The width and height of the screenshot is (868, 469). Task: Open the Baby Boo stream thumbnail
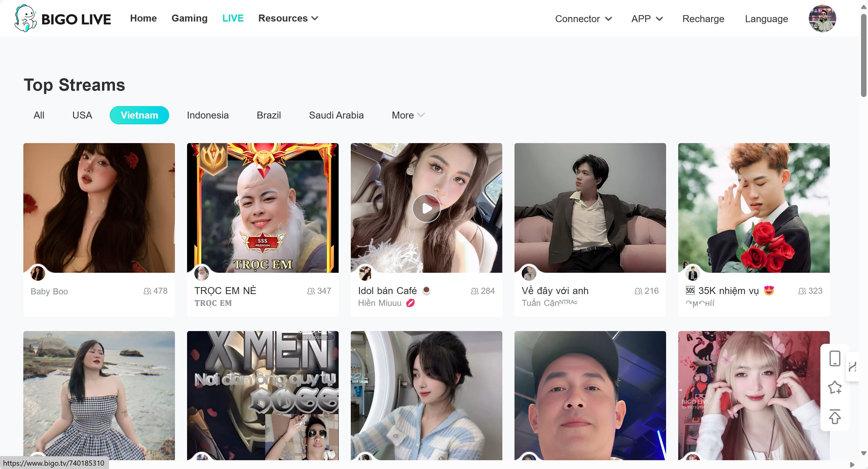pos(99,208)
